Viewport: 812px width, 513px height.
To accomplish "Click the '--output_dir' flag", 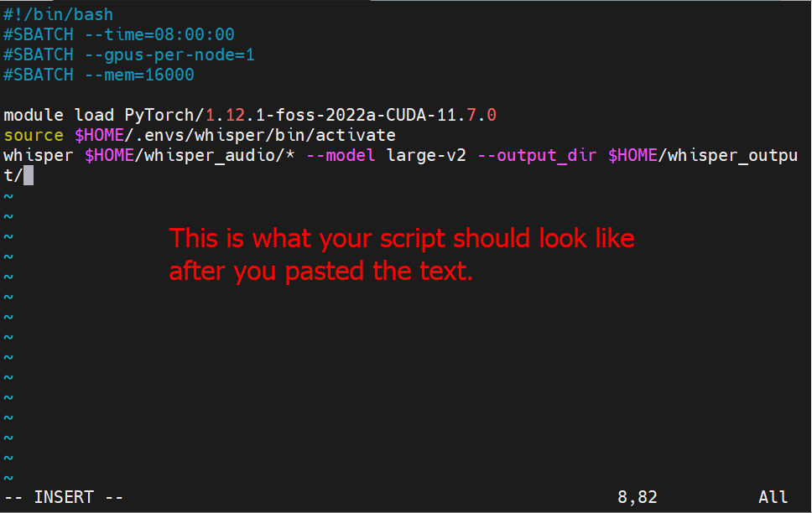I will click(537, 155).
